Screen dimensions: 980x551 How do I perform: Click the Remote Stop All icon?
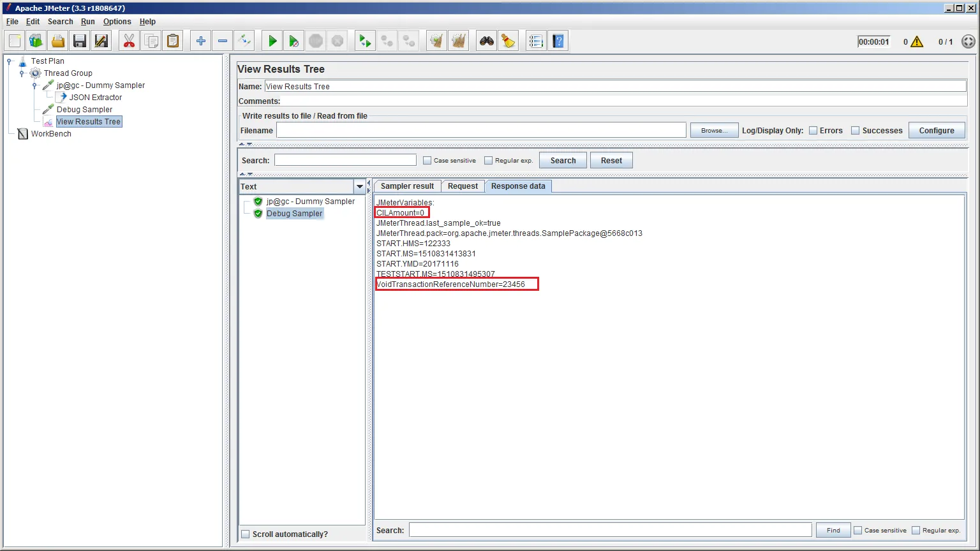pos(387,41)
